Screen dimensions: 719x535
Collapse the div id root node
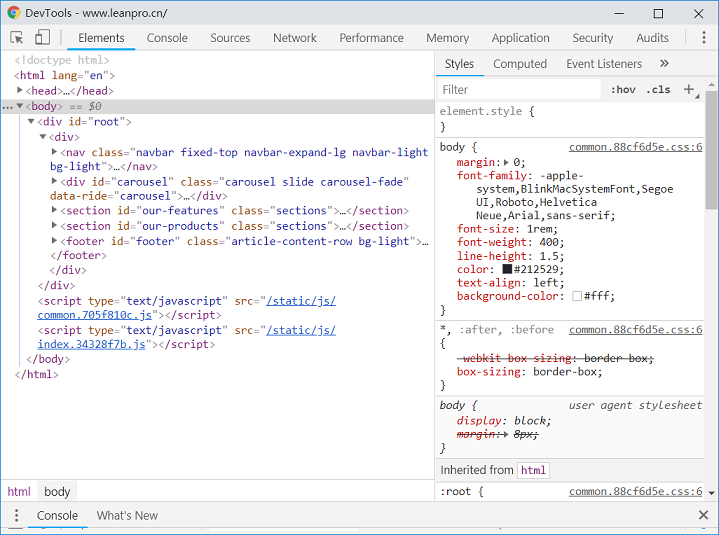[x=31, y=122]
